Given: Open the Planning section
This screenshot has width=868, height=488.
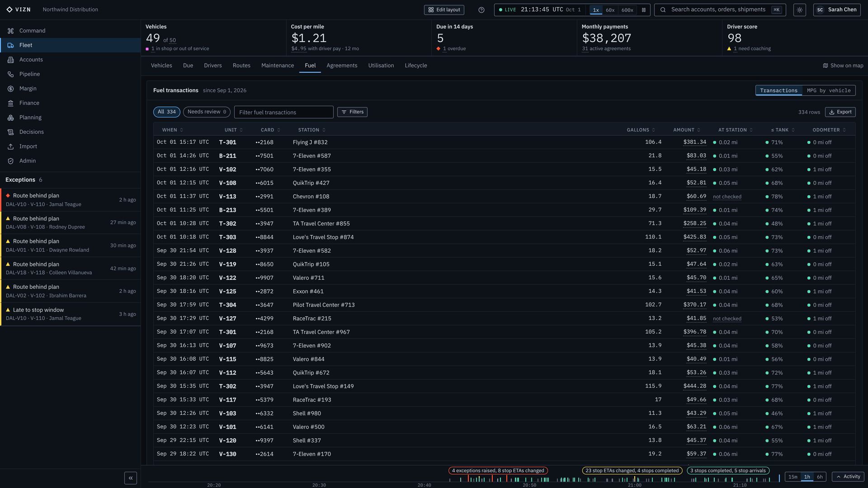Looking at the screenshot, I should 70,117.
